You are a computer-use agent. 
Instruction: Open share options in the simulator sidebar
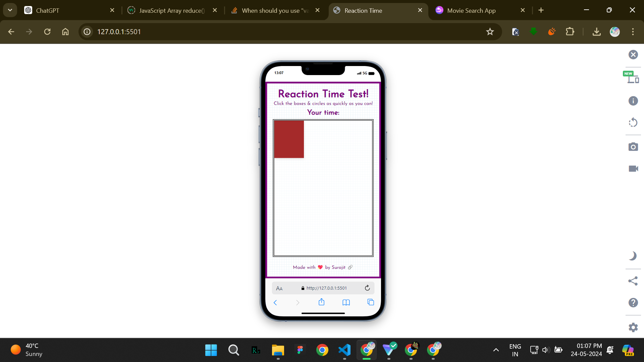click(633, 281)
